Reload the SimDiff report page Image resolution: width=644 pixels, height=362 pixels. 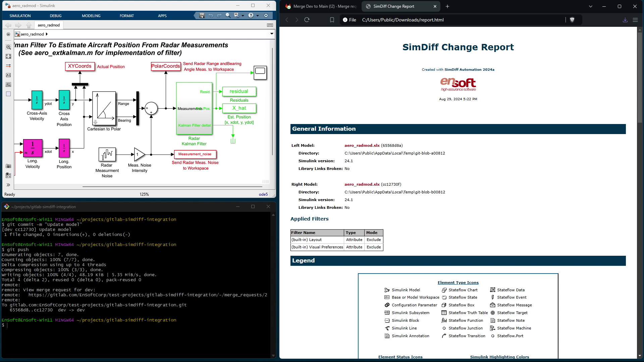coord(307,20)
